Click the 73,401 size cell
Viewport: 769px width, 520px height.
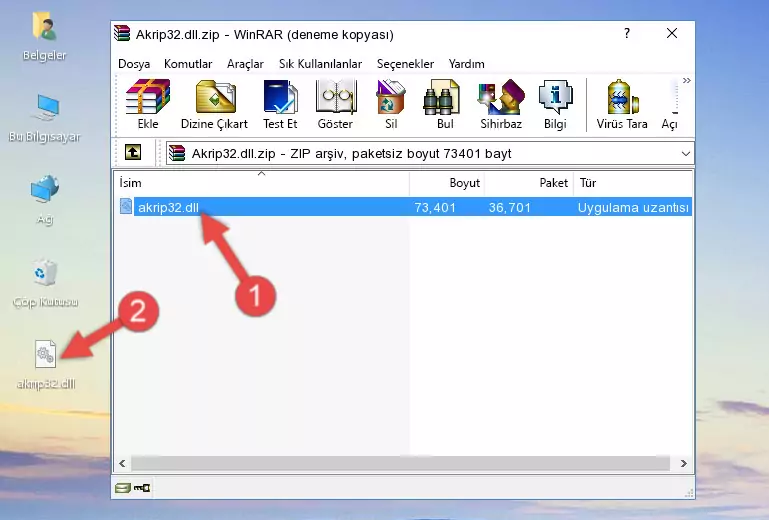click(x=435, y=208)
